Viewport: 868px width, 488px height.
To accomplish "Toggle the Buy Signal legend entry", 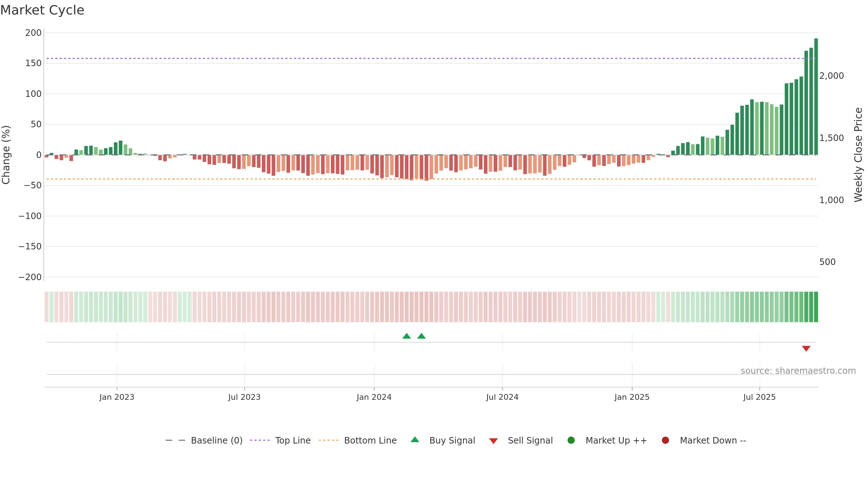I will (443, 440).
